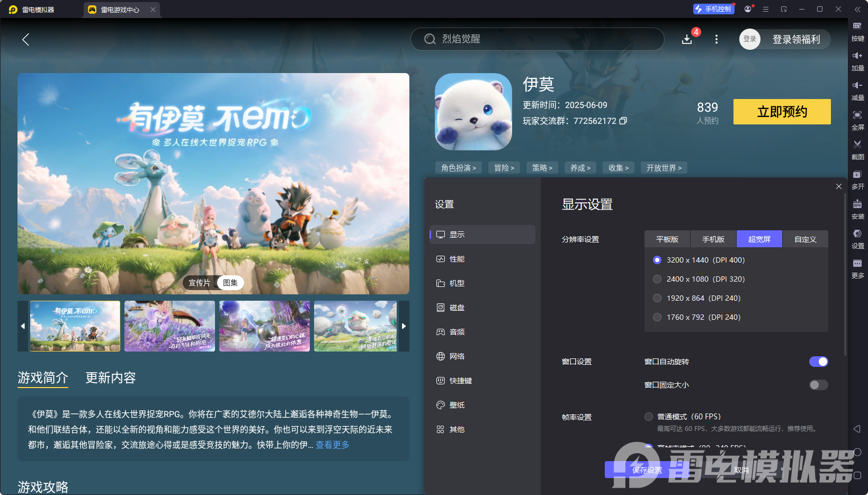The image size is (868, 495).
Task: Increase volume with 加量 sidebar icon
Action: (x=857, y=61)
